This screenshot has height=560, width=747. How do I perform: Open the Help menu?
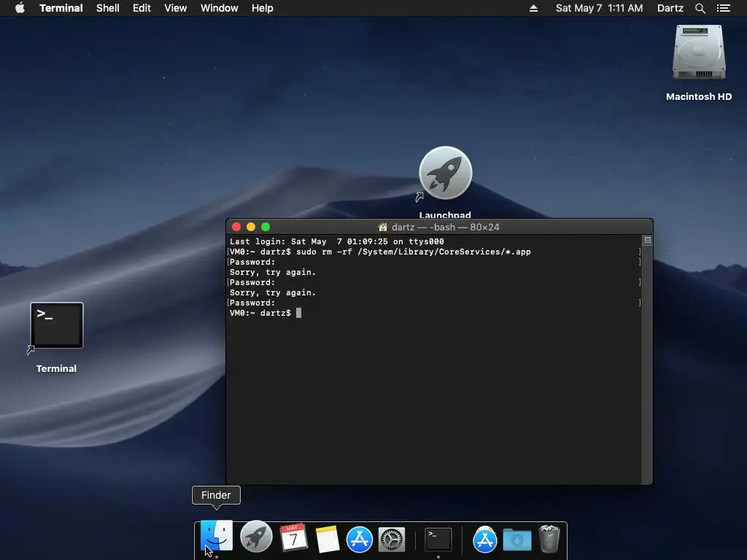coord(263,8)
